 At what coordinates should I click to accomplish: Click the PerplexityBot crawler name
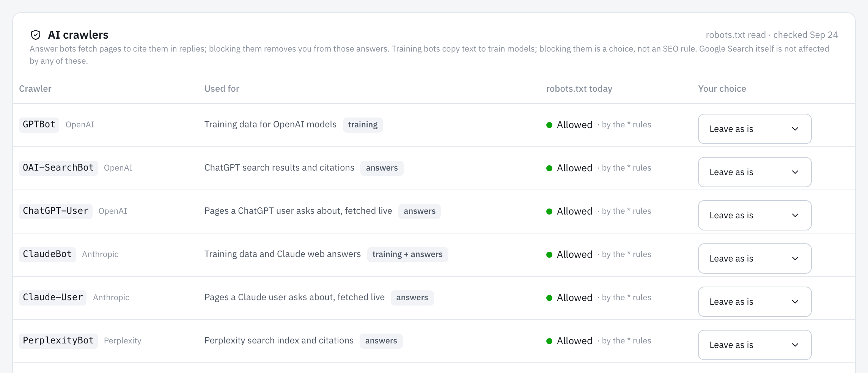tap(58, 341)
